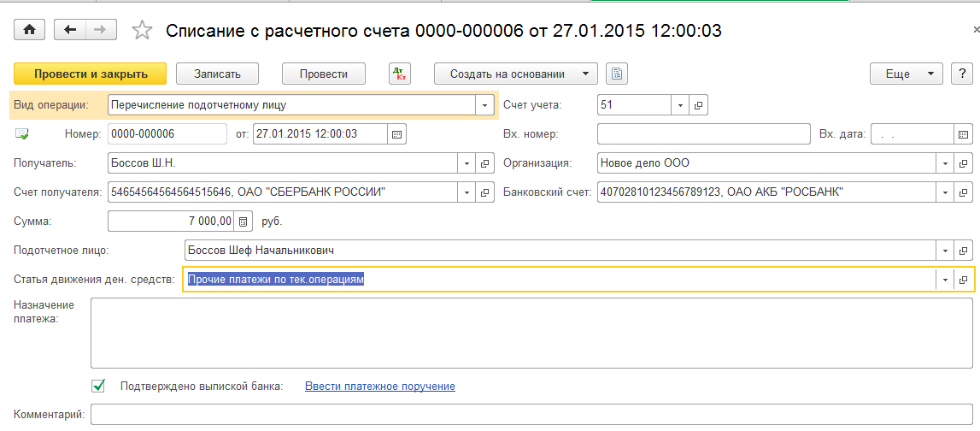Expand the Счет получателя dropdown

(x=467, y=192)
